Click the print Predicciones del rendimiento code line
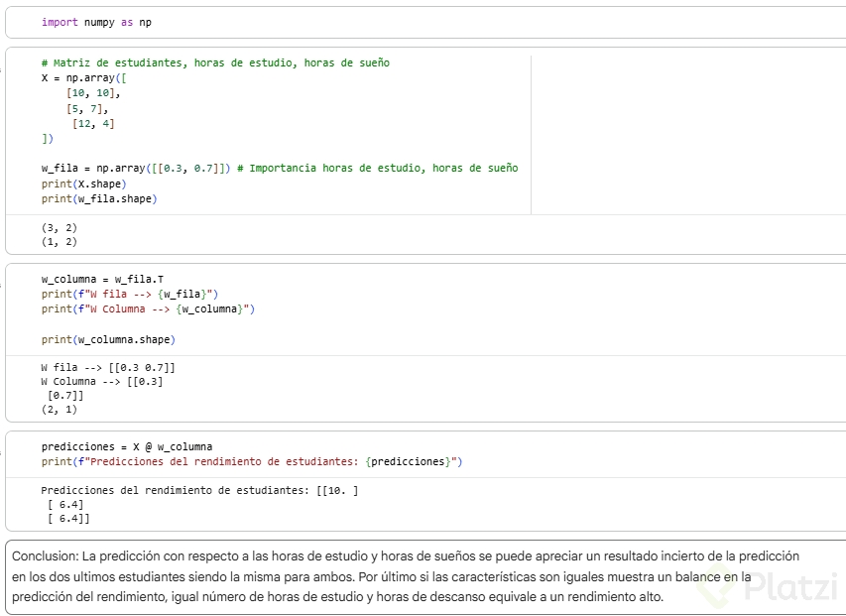 click(x=252, y=461)
